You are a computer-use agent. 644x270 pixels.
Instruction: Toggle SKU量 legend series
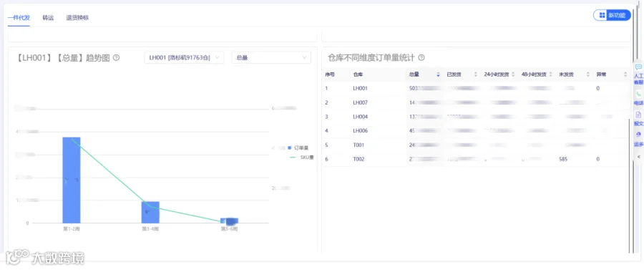[301, 157]
